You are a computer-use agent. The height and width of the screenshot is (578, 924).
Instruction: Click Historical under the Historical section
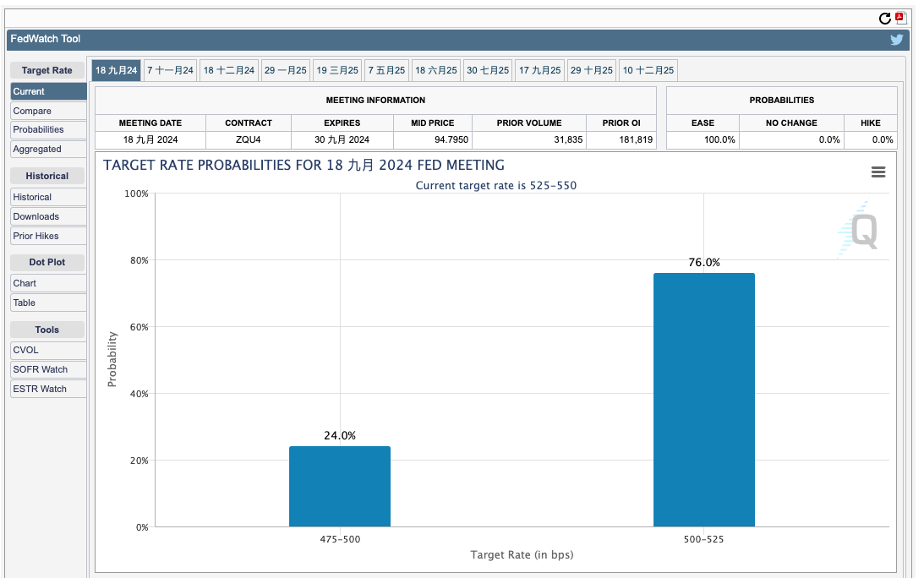point(48,197)
